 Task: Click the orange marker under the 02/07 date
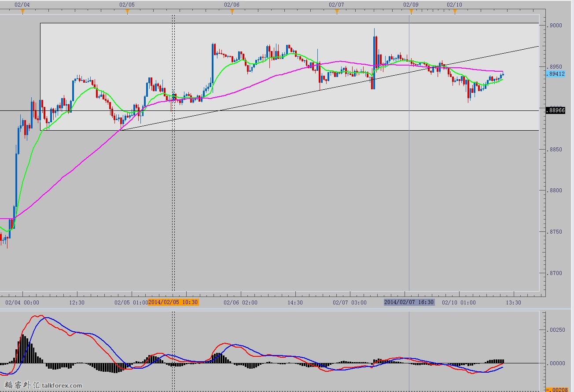(x=337, y=12)
